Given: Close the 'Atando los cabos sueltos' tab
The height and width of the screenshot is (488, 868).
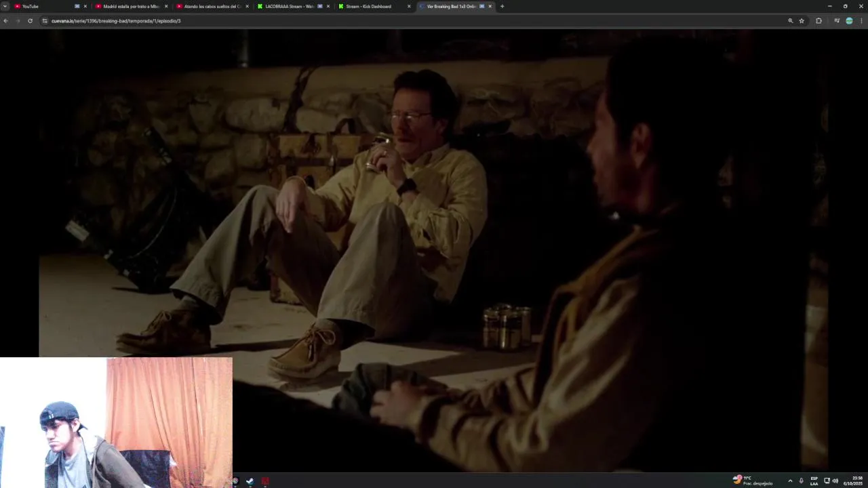Looking at the screenshot, I should point(248,6).
